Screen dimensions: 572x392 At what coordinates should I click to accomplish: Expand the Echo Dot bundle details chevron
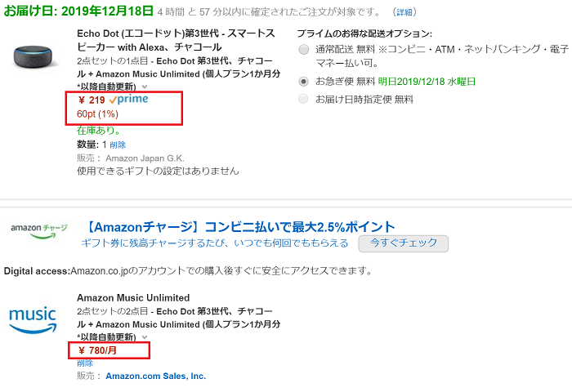(145, 87)
